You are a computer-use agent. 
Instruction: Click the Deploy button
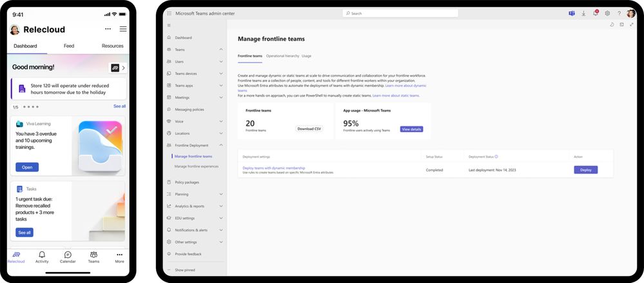click(x=586, y=170)
